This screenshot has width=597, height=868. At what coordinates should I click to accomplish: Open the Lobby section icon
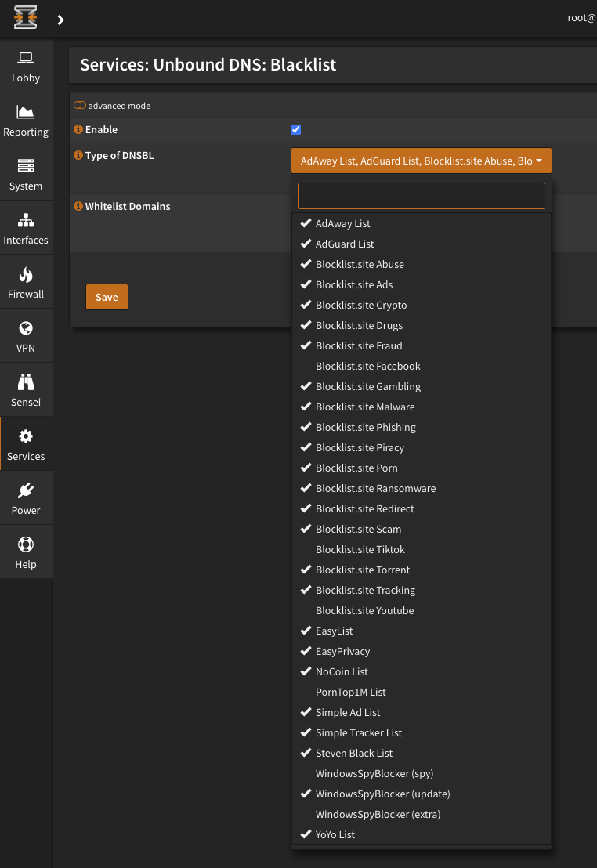point(26,58)
